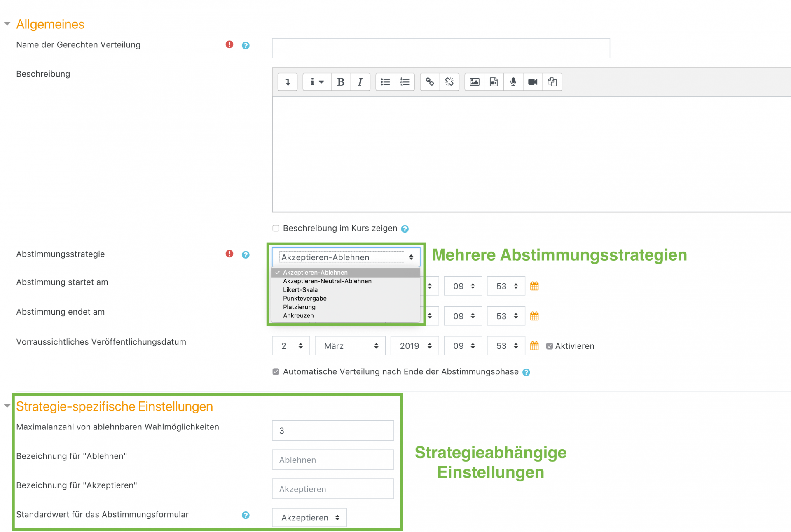Select Platzierung from the strategy list
This screenshot has width=791, height=532.
(x=299, y=307)
